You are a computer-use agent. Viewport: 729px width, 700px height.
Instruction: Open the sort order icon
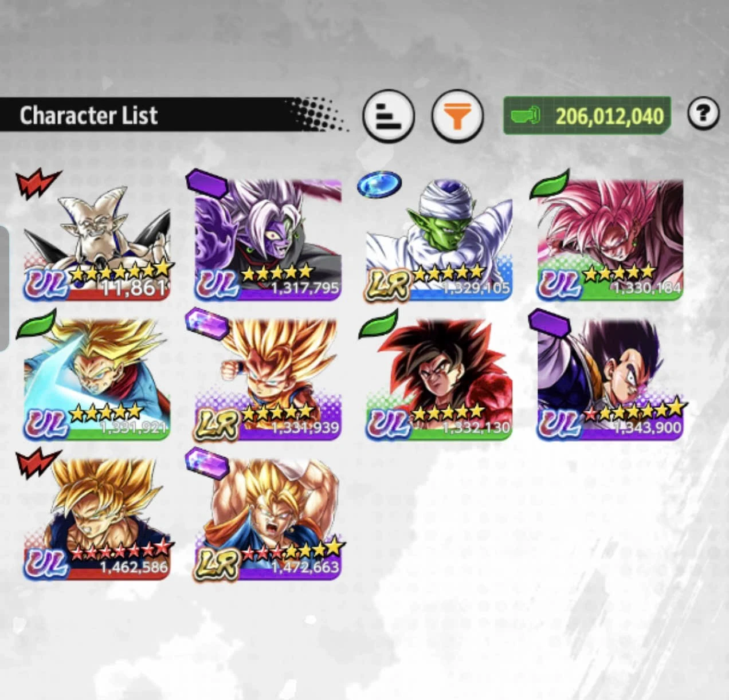pyautogui.click(x=389, y=116)
